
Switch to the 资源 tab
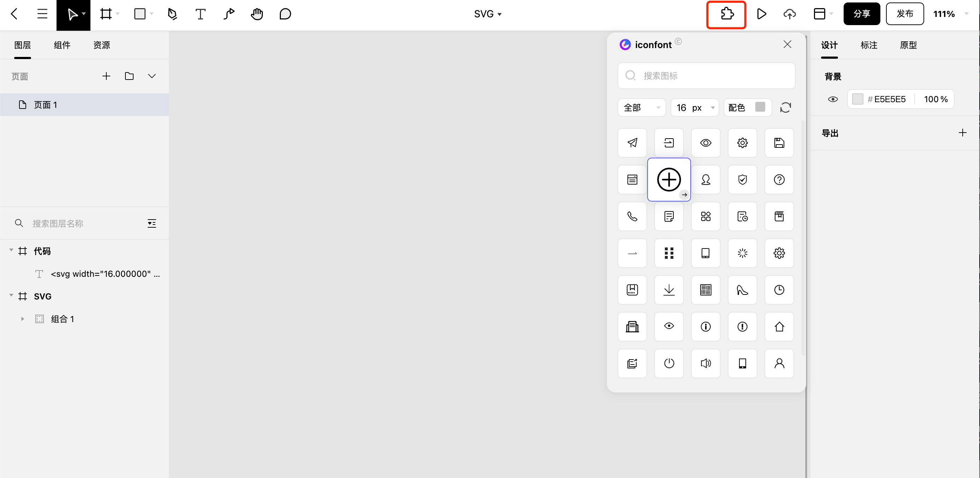click(x=102, y=45)
